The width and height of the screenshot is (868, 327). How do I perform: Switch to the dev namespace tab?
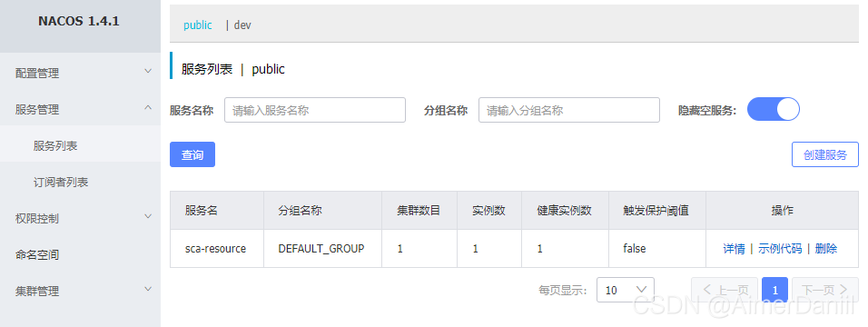(242, 25)
